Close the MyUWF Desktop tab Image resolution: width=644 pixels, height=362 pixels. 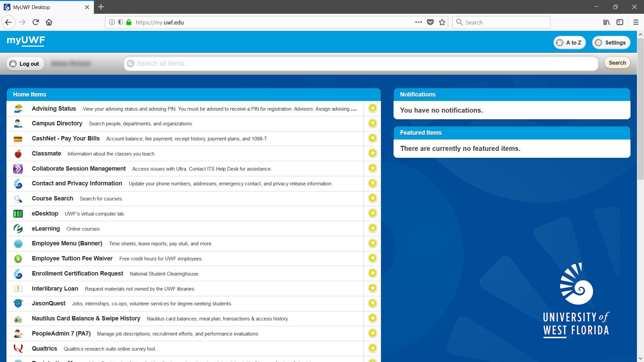(x=87, y=7)
